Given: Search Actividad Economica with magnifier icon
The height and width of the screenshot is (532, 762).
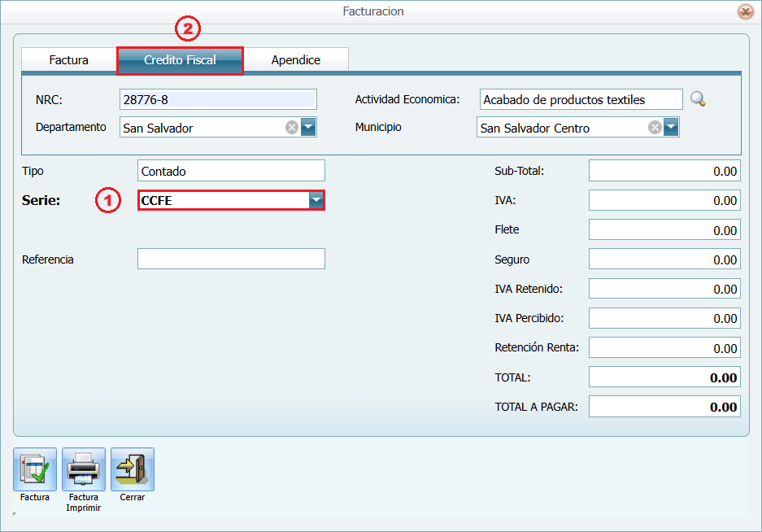Looking at the screenshot, I should [698, 99].
